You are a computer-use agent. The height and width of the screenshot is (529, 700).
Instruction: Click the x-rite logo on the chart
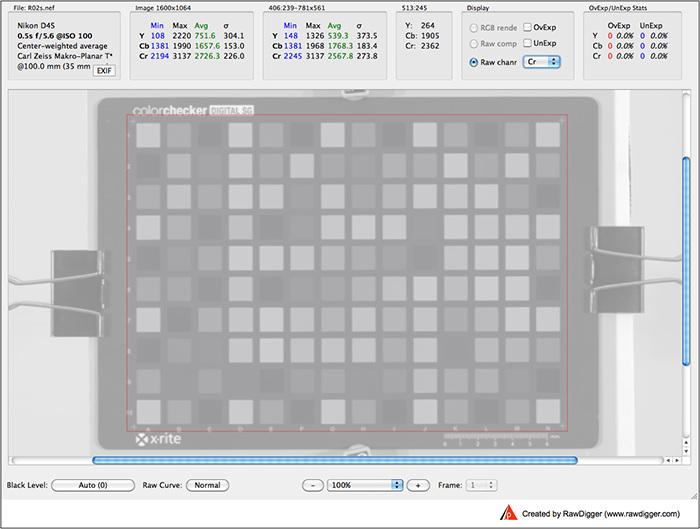[158, 439]
